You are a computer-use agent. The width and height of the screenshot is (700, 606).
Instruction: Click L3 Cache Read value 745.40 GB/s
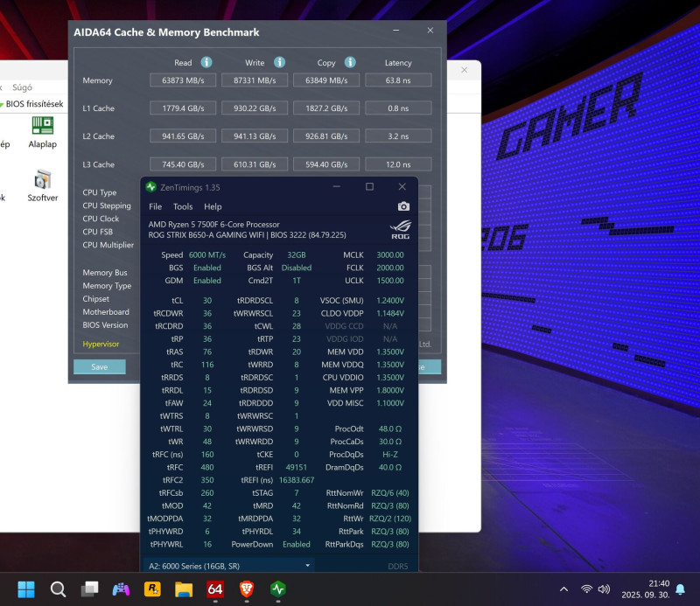pos(183,164)
